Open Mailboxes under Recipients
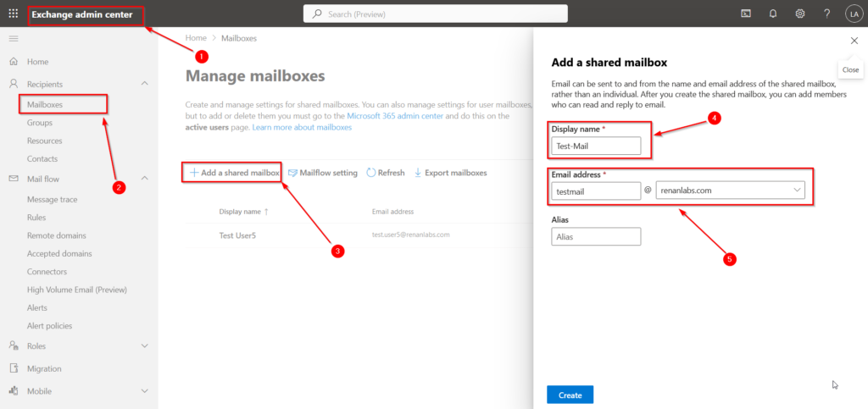The height and width of the screenshot is (409, 868). pyautogui.click(x=45, y=104)
